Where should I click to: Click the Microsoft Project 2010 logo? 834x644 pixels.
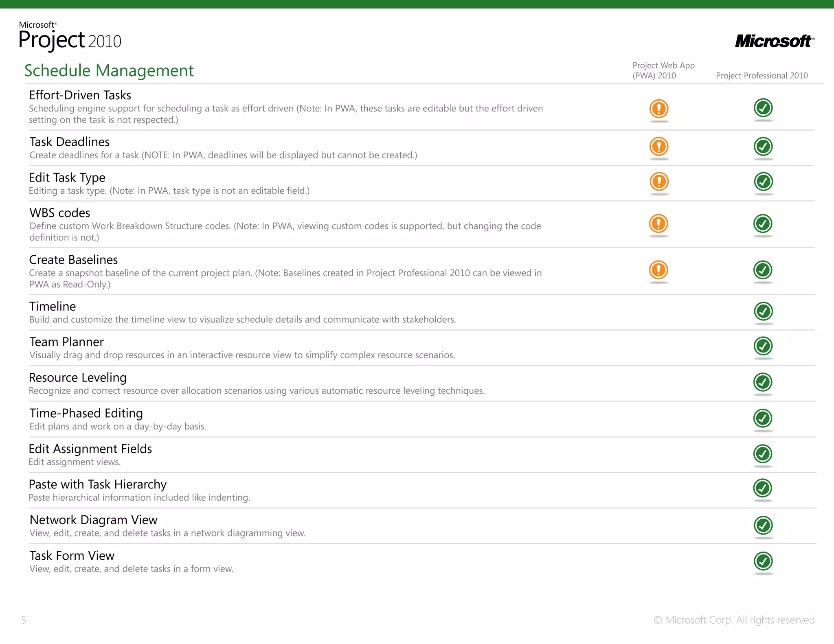click(70, 37)
